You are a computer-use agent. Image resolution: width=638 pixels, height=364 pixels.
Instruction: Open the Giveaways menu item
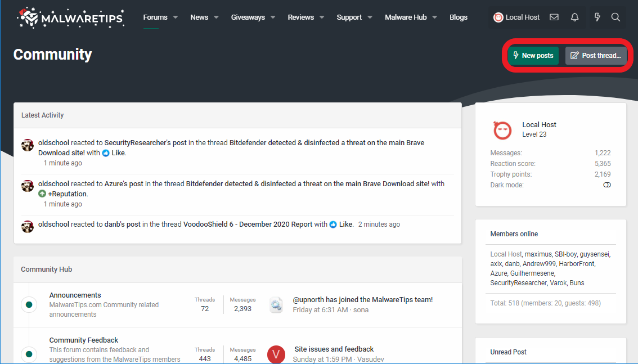click(248, 17)
